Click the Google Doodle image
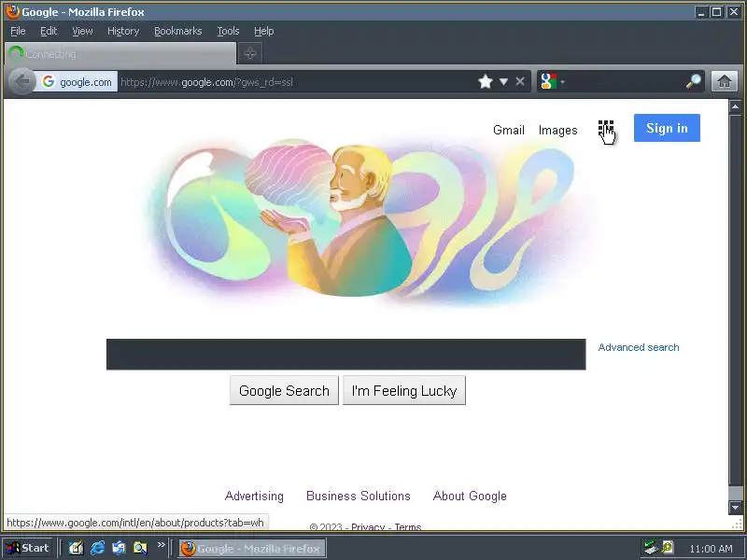Screen dimensions: 747x560 click(367, 221)
